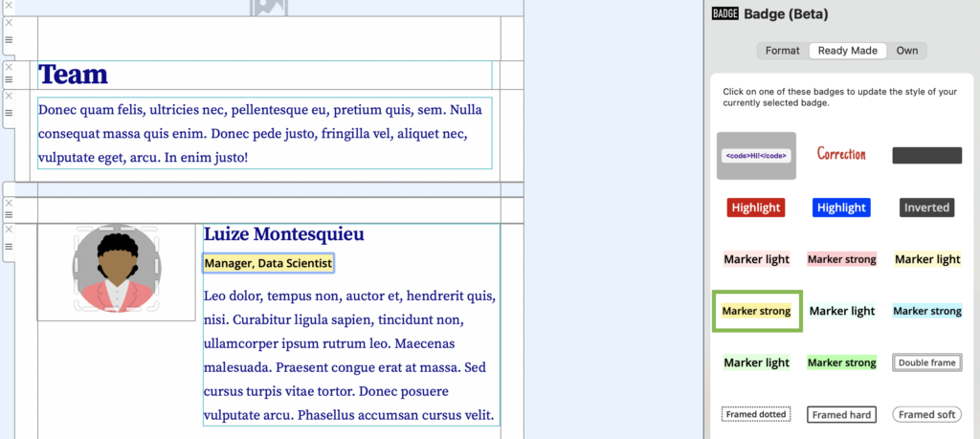
Task: Remove the Team heading row with its X icon
Action: point(9,67)
